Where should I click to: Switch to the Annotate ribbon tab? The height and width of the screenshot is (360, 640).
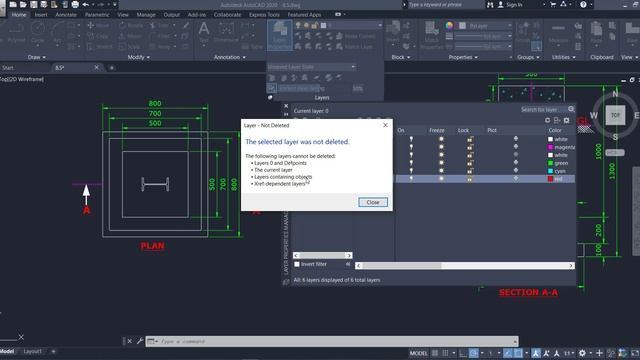[x=66, y=15]
